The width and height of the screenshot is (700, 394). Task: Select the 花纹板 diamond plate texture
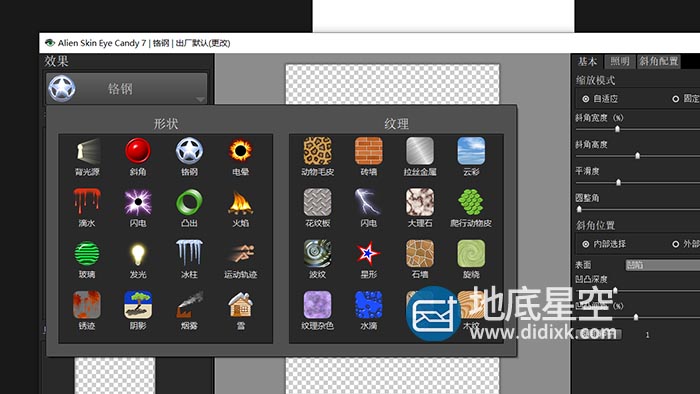[x=317, y=203]
